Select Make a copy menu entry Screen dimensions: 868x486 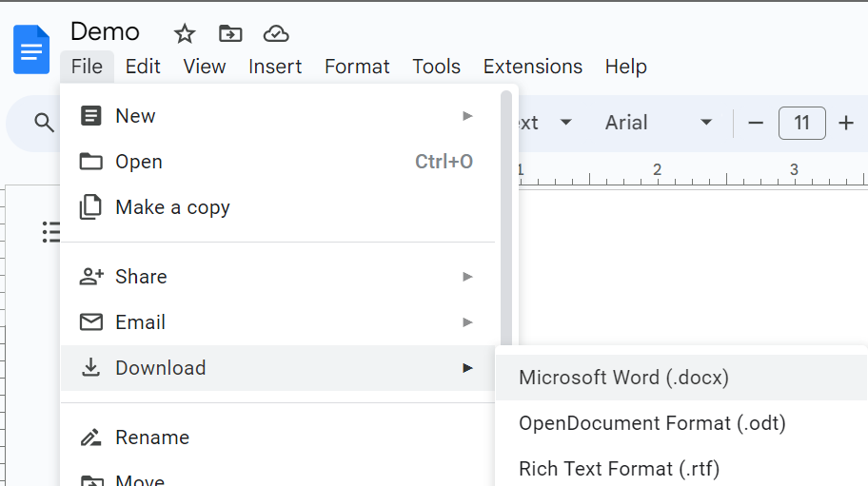(172, 207)
